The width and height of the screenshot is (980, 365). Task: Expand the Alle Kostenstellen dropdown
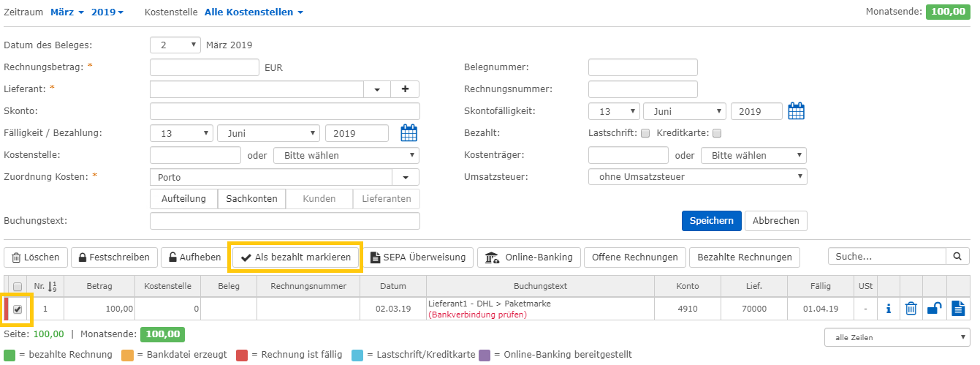tap(254, 12)
